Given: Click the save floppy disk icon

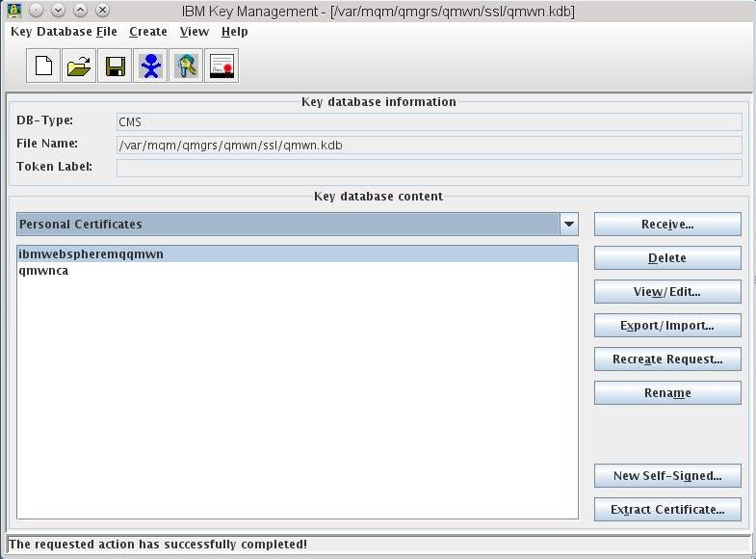Looking at the screenshot, I should point(115,66).
